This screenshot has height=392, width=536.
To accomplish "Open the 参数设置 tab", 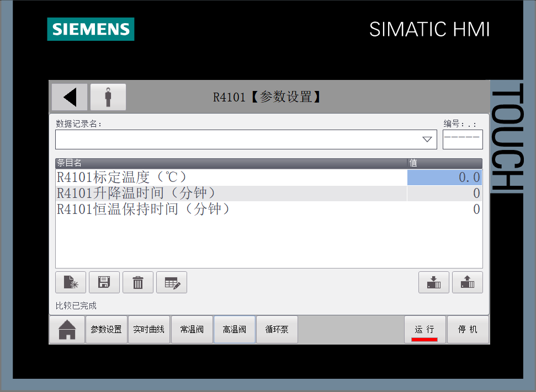I will tap(107, 330).
